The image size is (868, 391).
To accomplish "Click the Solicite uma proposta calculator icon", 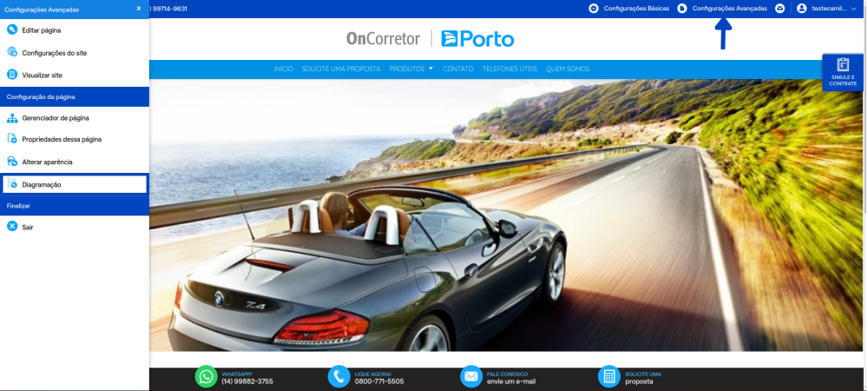I will (609, 376).
